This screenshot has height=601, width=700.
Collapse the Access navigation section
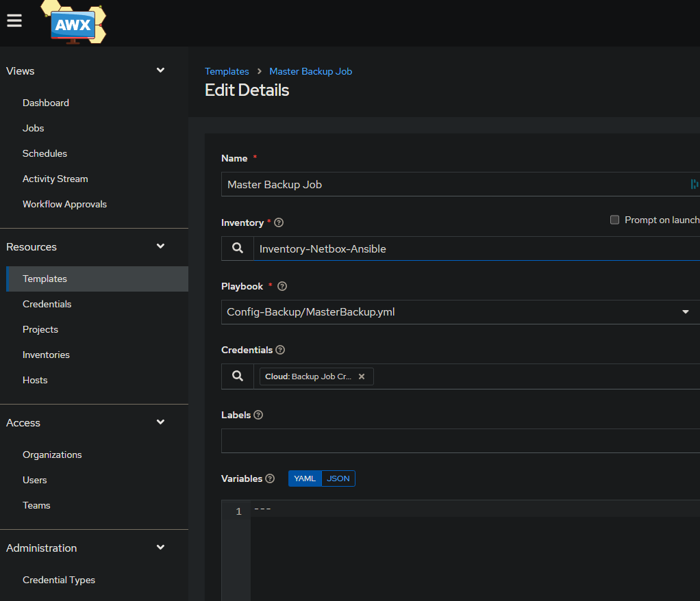(161, 422)
